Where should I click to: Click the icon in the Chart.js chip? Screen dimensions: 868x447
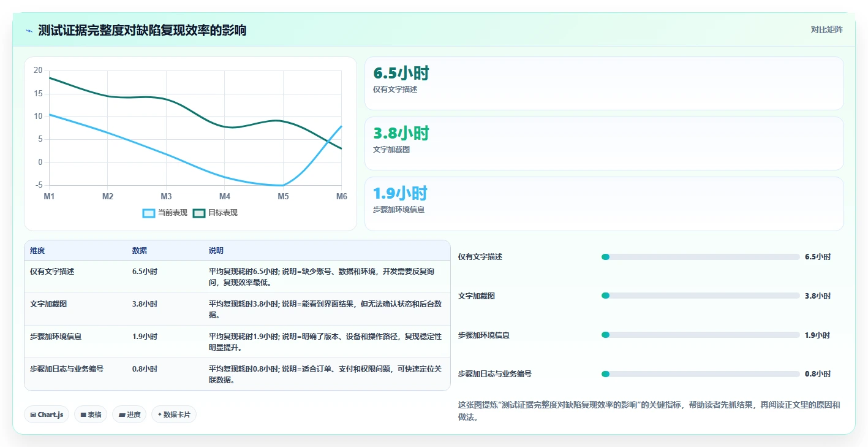(33, 415)
